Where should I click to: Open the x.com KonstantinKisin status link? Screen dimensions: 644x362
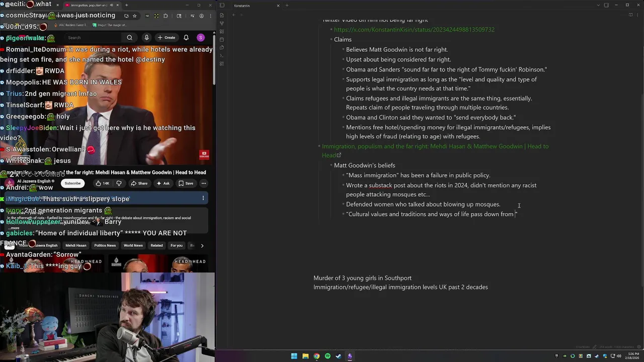pos(414,30)
